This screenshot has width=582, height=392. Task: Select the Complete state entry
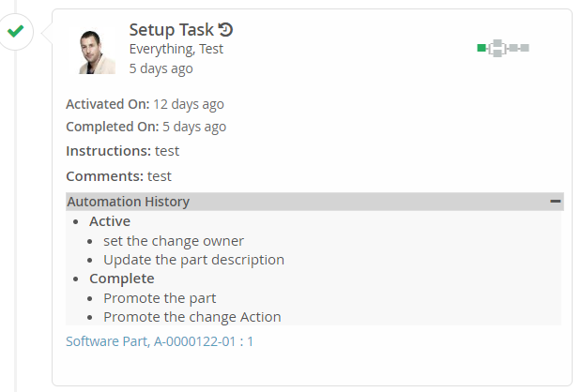click(121, 279)
